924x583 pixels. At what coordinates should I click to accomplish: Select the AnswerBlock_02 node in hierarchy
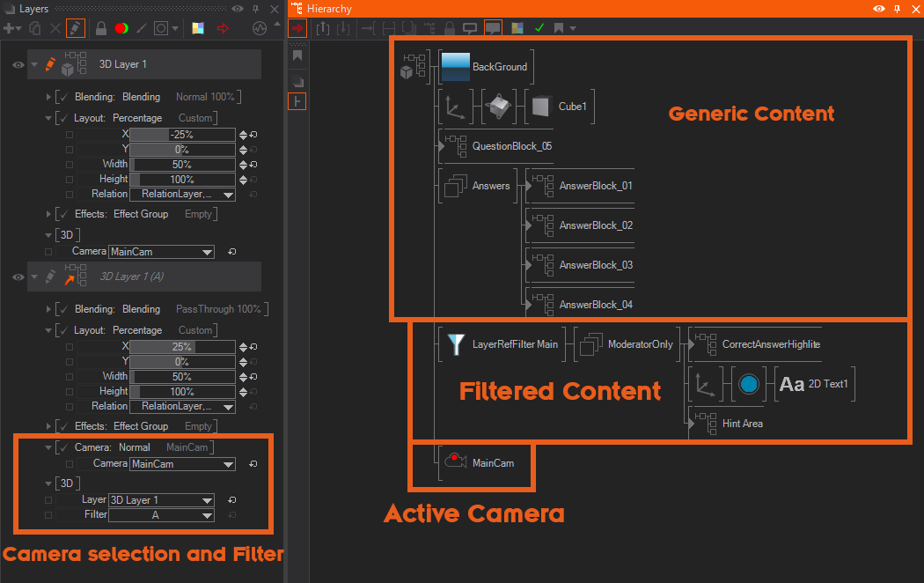pyautogui.click(x=595, y=225)
